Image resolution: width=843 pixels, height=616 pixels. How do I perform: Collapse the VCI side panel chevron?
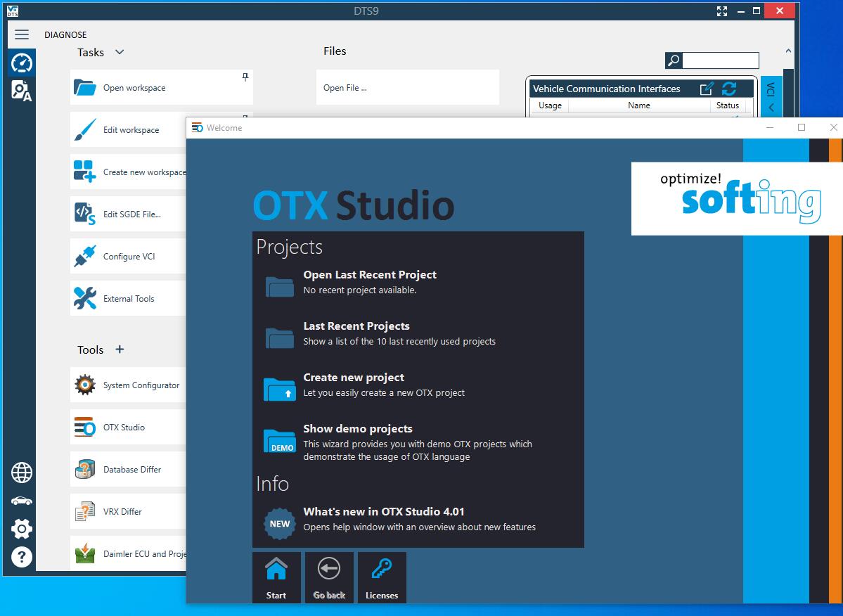tap(771, 107)
